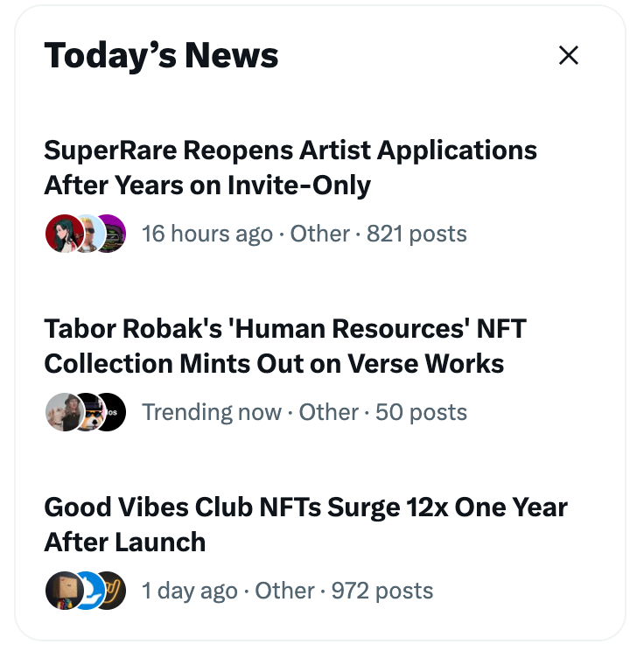Open Tabor Robak's 'Human Resources' NFT headline

[x=285, y=346]
